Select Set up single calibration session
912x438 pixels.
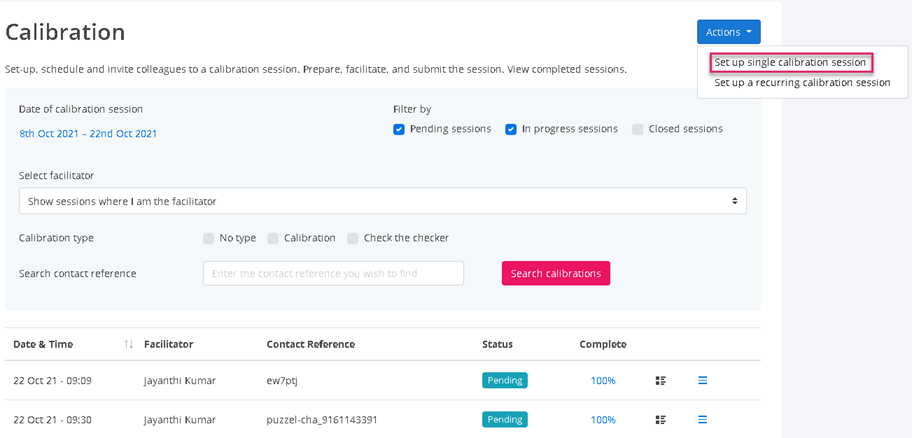coord(790,62)
